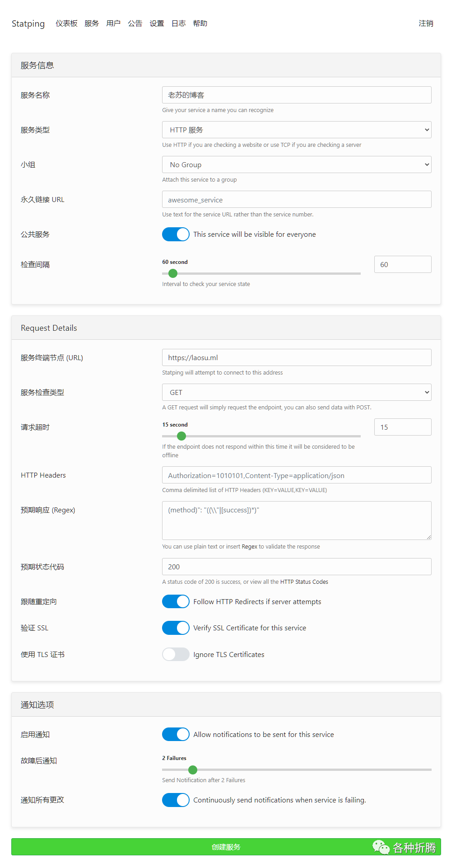Viewport: 451px width, 868px height.
Task: Open the 日志 logs menu item
Action: click(x=178, y=23)
